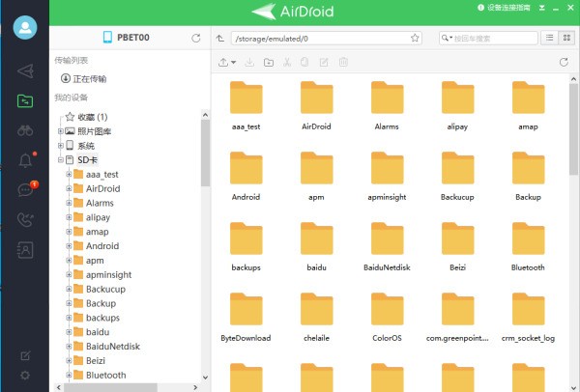Collapse the SD卡 tree node

point(61,160)
